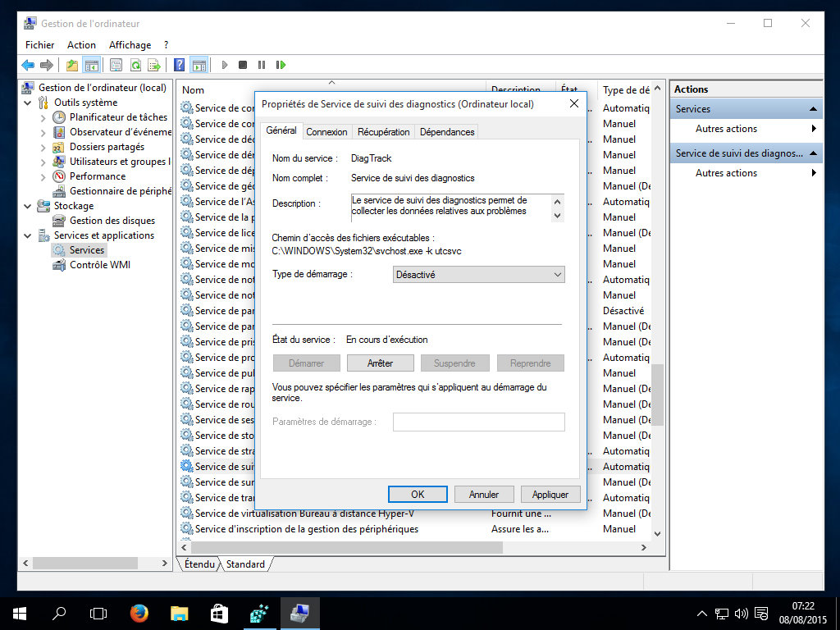The width and height of the screenshot is (840, 630).
Task: Click the Export list toolbar icon
Action: [x=154, y=65]
